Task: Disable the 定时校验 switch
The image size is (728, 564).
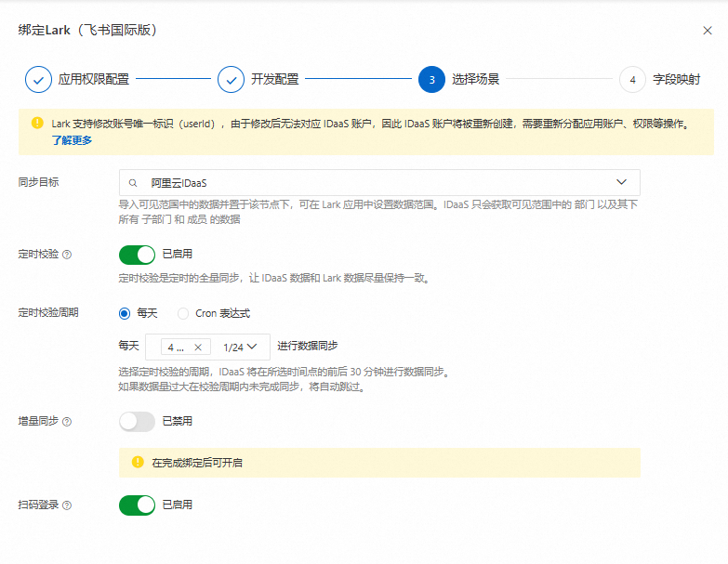Action: (x=137, y=255)
